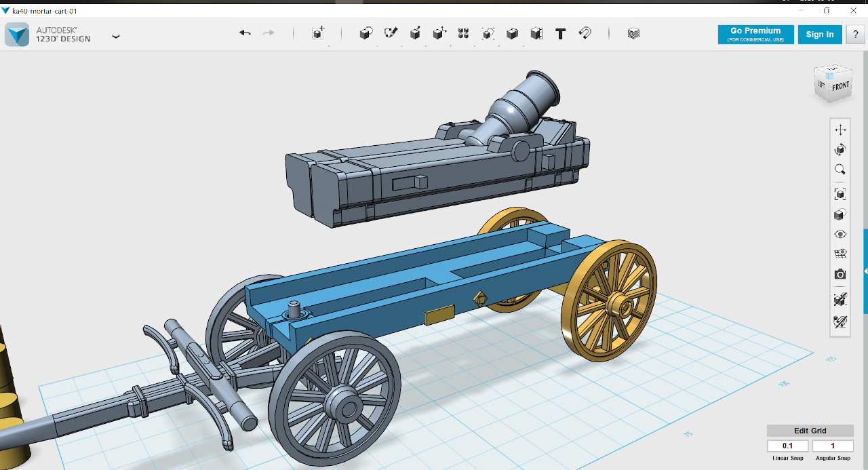
Task: Open the 123D Design application menu dropdown
Action: (116, 37)
